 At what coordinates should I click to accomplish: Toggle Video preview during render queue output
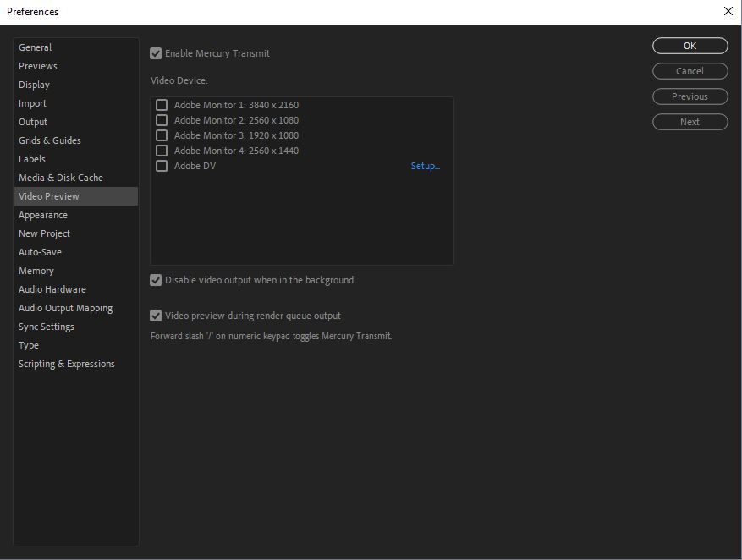[x=156, y=316]
